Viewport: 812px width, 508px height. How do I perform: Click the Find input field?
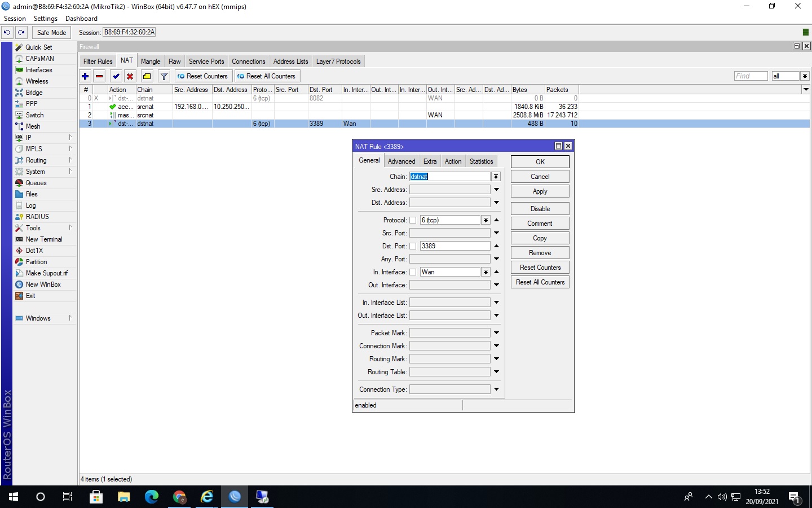(751, 76)
